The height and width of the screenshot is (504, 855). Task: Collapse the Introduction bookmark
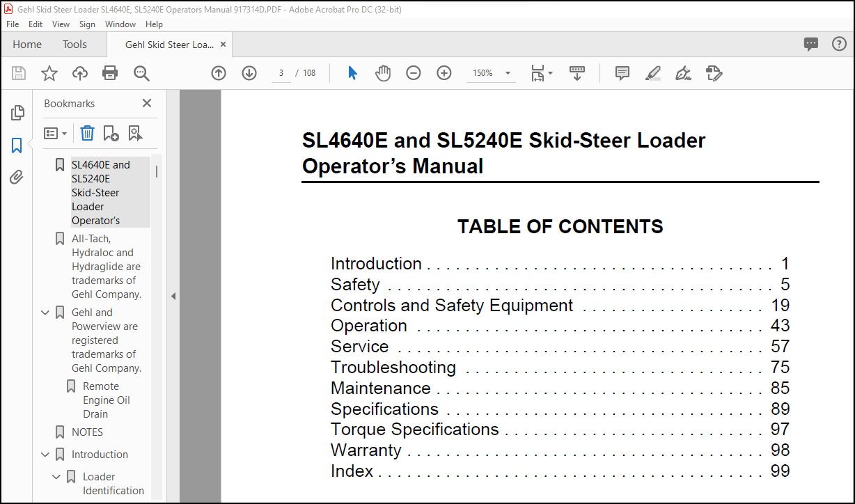click(45, 455)
